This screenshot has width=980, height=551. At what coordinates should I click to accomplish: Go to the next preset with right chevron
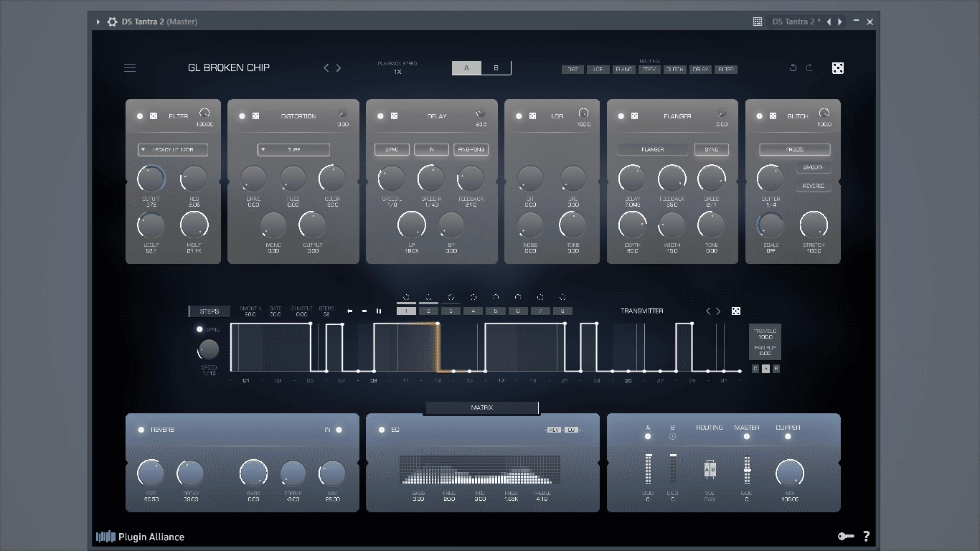coord(339,68)
